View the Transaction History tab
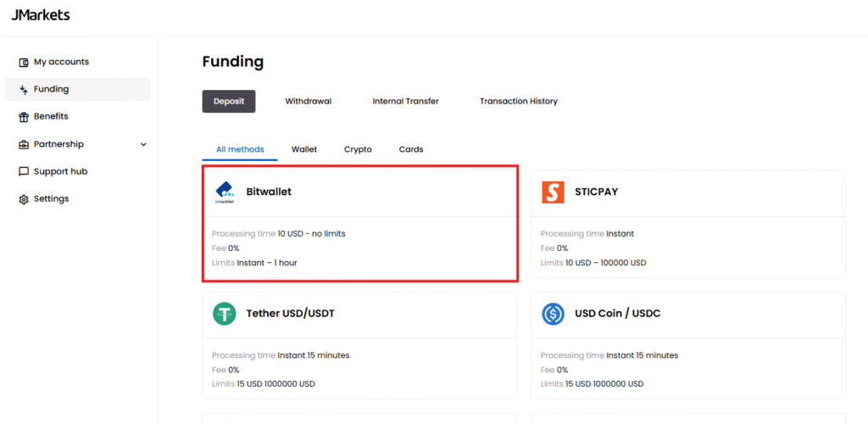Image resolution: width=868 pixels, height=424 pixels. click(x=518, y=101)
